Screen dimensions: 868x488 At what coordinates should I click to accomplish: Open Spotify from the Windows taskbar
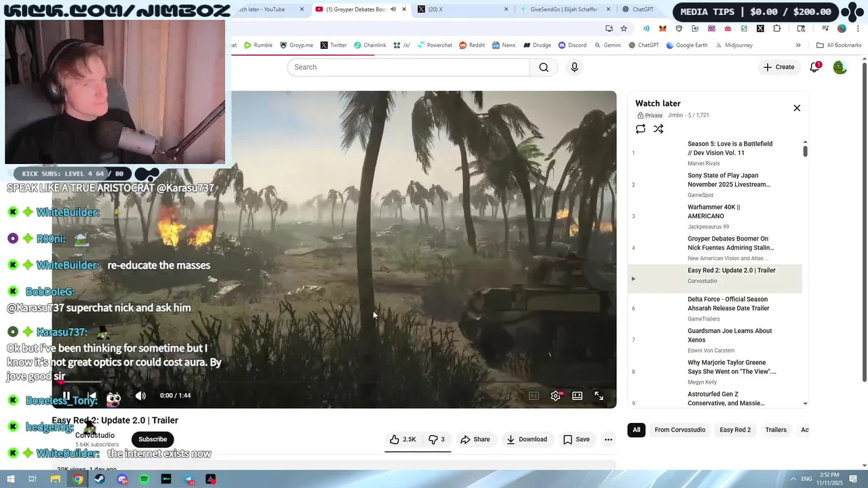(144, 479)
